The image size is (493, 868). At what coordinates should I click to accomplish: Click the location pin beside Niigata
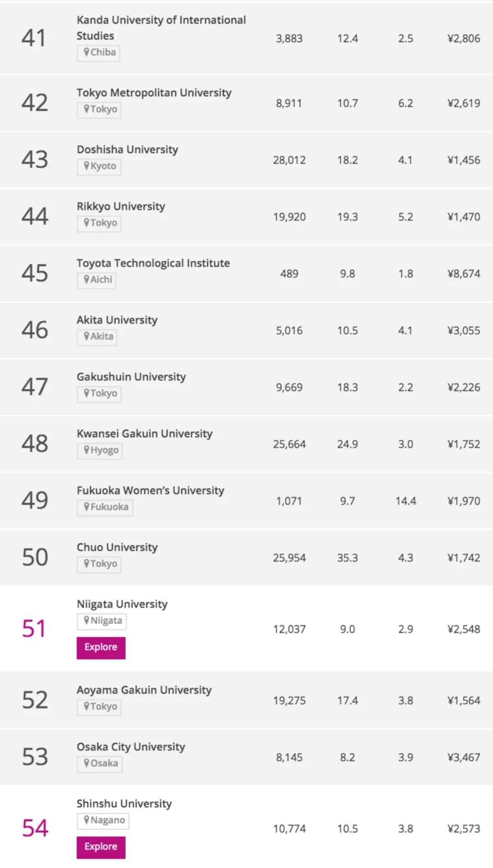pyautogui.click(x=86, y=621)
